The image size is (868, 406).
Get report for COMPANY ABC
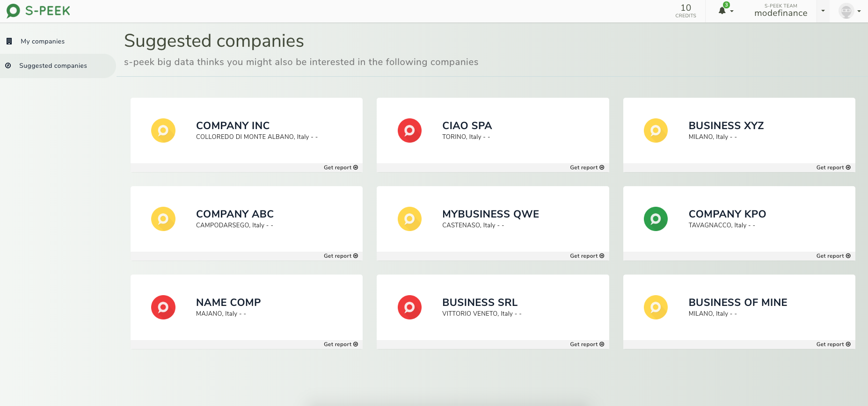pos(341,256)
